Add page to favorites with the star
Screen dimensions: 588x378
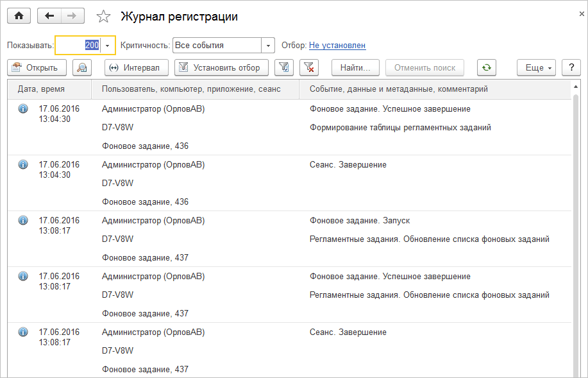[x=103, y=17]
